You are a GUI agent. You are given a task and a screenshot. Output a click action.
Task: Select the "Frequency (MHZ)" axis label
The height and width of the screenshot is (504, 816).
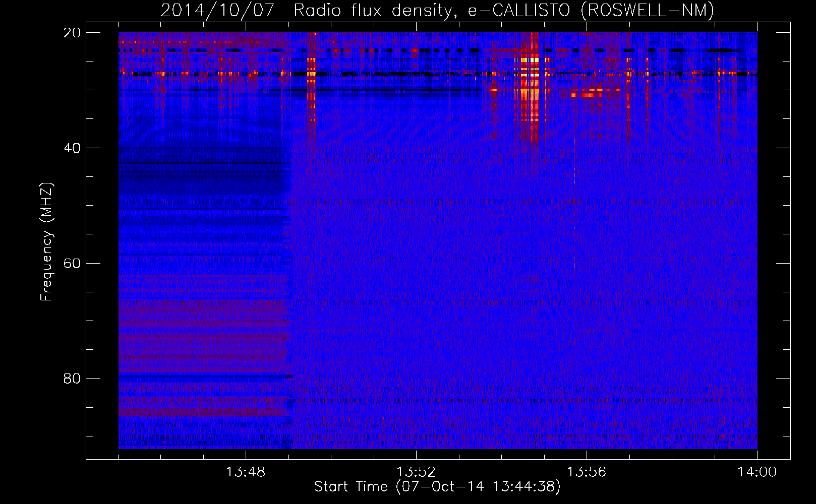point(46,242)
